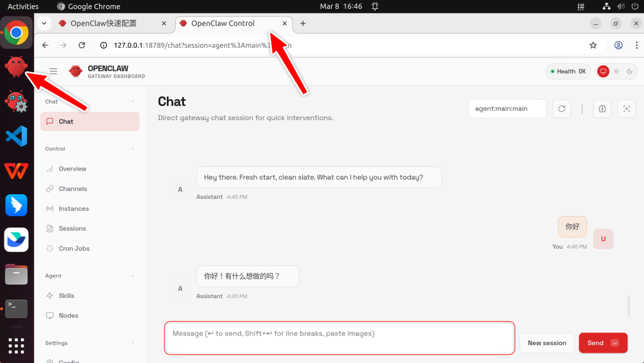Image resolution: width=644 pixels, height=363 pixels.
Task: Switch to the OpenClaw快速配置 browser tab
Action: (107, 24)
